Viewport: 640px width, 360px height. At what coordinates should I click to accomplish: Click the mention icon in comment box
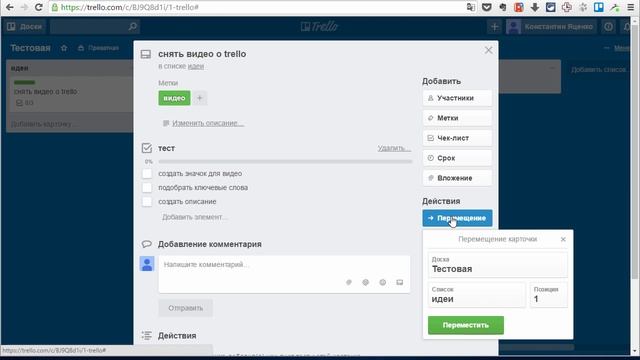[366, 282]
